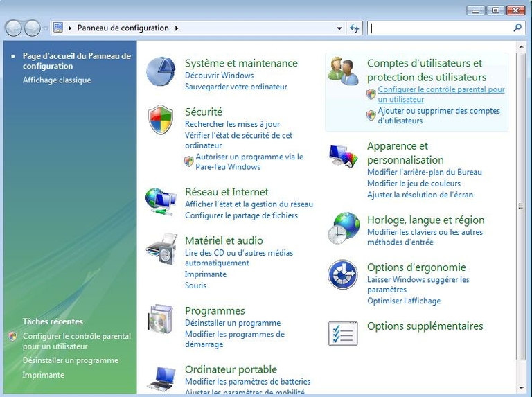Screen dimensions: 532x397
Task: Click the Control Panel icon in address bar
Action: [x=58, y=28]
